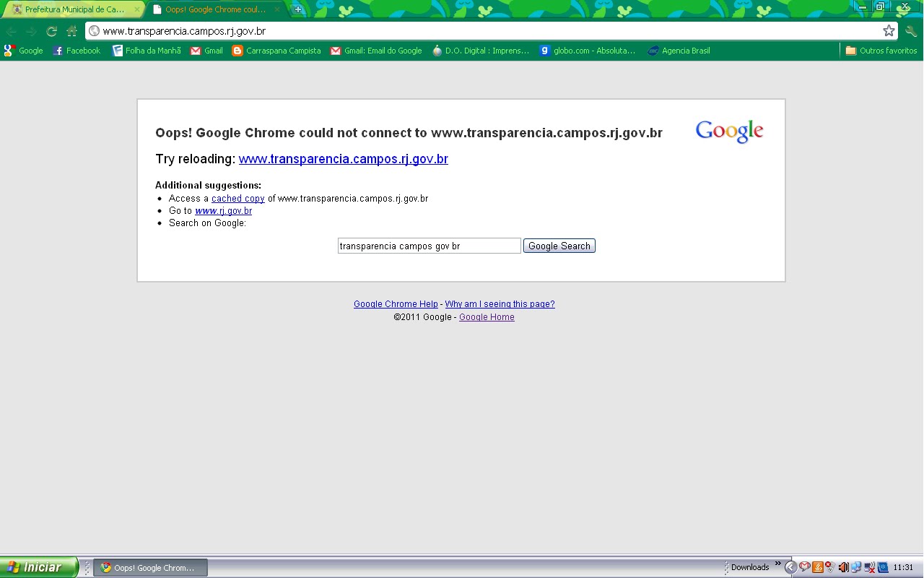924x578 pixels.
Task: Open the Folha da Manhã bookmark
Action: (x=147, y=51)
